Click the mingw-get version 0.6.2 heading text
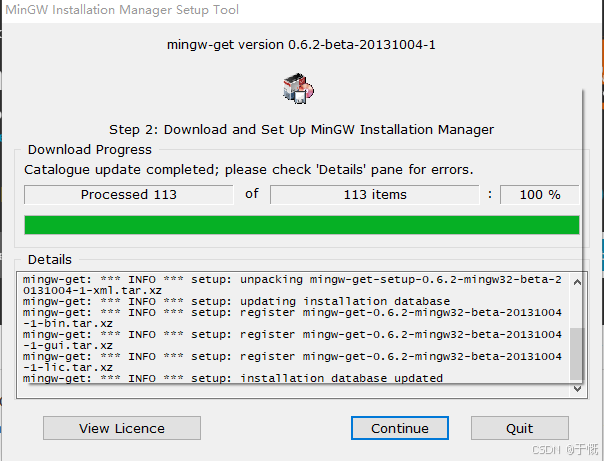Image resolution: width=604 pixels, height=461 pixels. [x=302, y=45]
